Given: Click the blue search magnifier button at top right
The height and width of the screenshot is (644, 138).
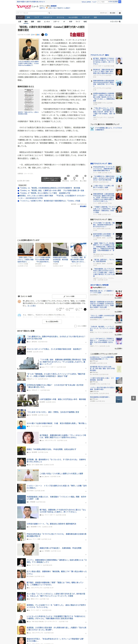Looking at the screenshot, I should point(120,2).
